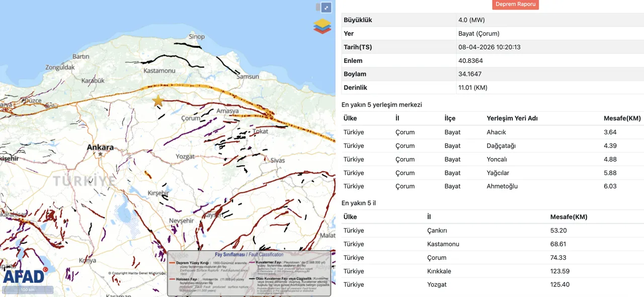Select the yellow star epicenter marker
The height and width of the screenshot is (297, 644).
[158, 101]
